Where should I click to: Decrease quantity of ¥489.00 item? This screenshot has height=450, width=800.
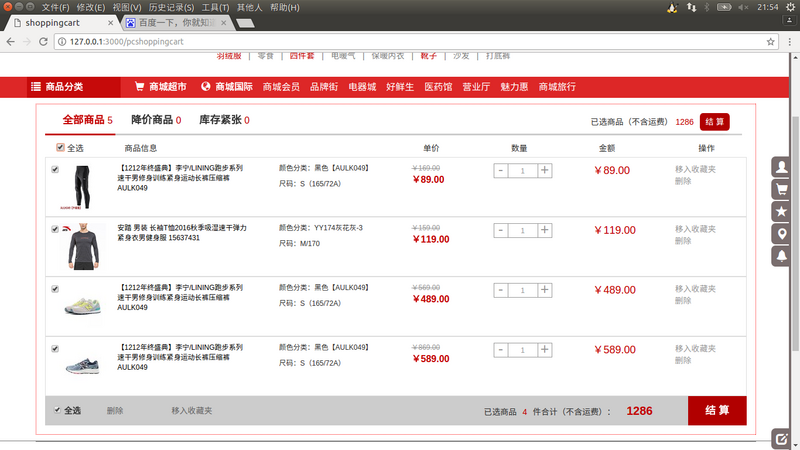coord(501,290)
